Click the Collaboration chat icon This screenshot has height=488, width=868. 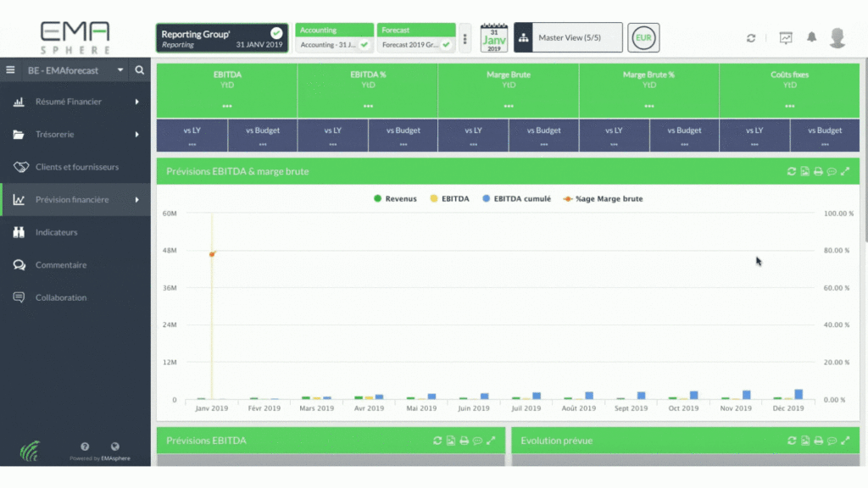[x=19, y=297]
